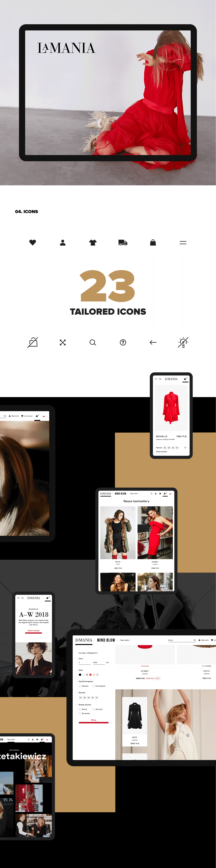This screenshot has height=868, width=216.
Task: Open Moje konto on the hair photo tablet
Action: 14,416
